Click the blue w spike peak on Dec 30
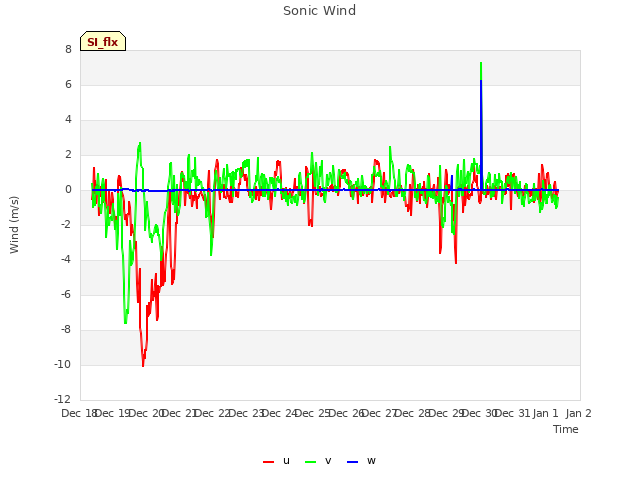The width and height of the screenshot is (640, 480). (x=481, y=81)
